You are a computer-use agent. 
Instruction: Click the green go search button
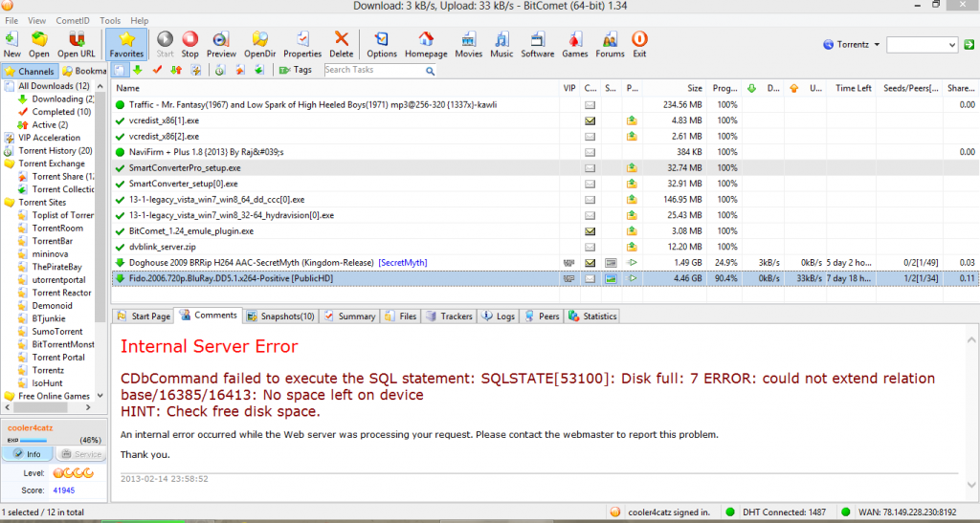[969, 44]
